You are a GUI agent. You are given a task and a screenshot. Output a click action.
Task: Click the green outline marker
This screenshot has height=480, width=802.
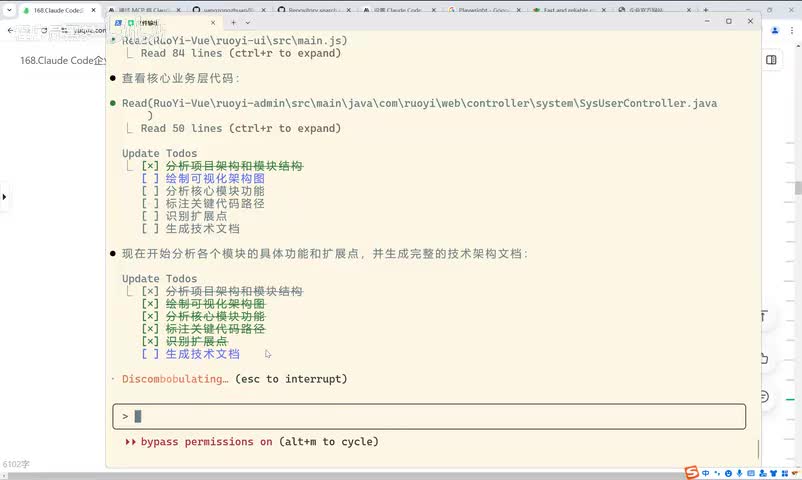[x=791, y=399]
